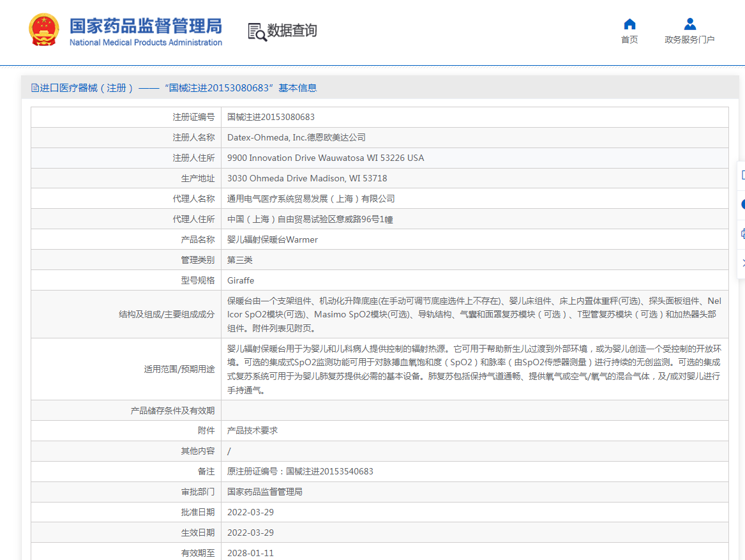This screenshot has width=745, height=560.
Task: Click the 进口医疗器械（注册）基本信息 section title
Action: click(x=174, y=88)
